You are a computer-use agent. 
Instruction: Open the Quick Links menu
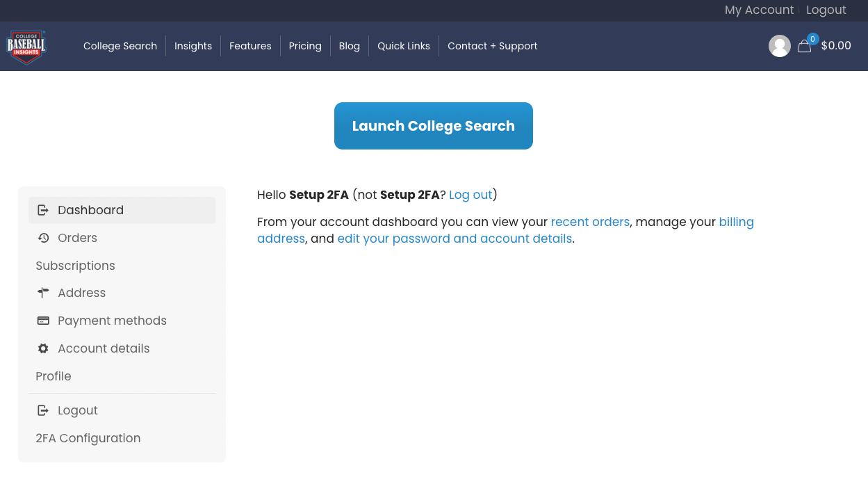coord(404,46)
